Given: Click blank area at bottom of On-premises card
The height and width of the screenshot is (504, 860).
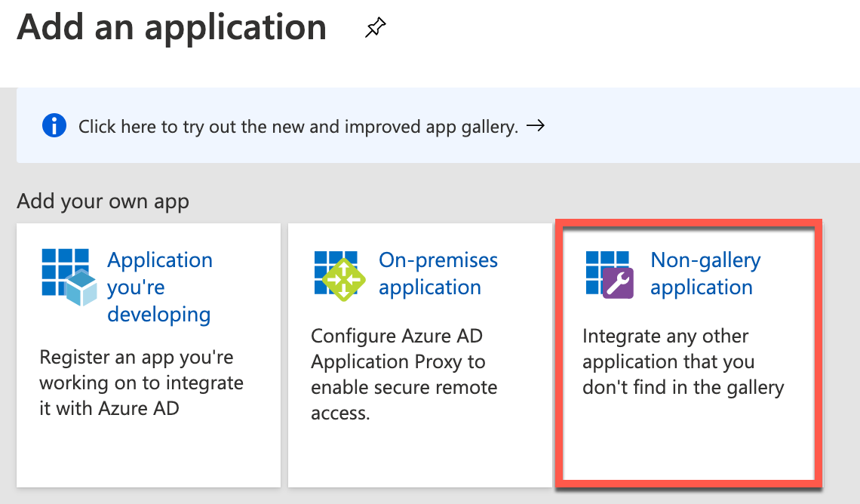Looking at the screenshot, I should 419,453.
